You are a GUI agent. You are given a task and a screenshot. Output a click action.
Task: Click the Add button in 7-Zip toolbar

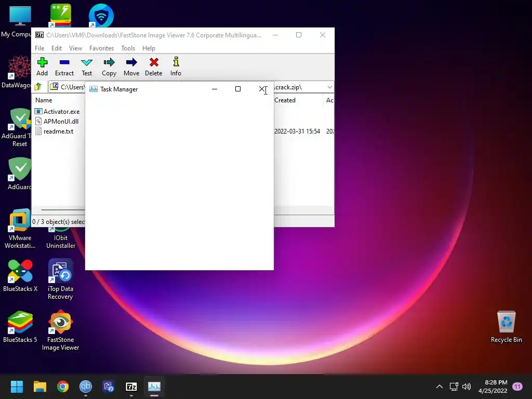pos(42,67)
